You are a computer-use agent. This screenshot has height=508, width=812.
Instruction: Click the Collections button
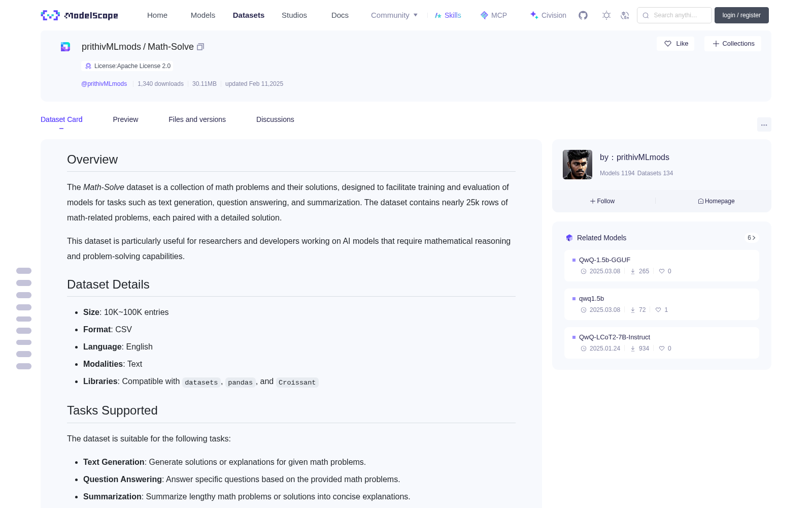pyautogui.click(x=733, y=44)
